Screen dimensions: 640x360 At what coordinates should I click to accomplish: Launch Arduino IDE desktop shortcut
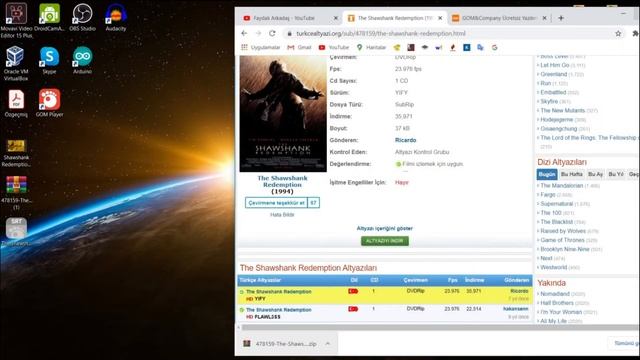(82, 60)
